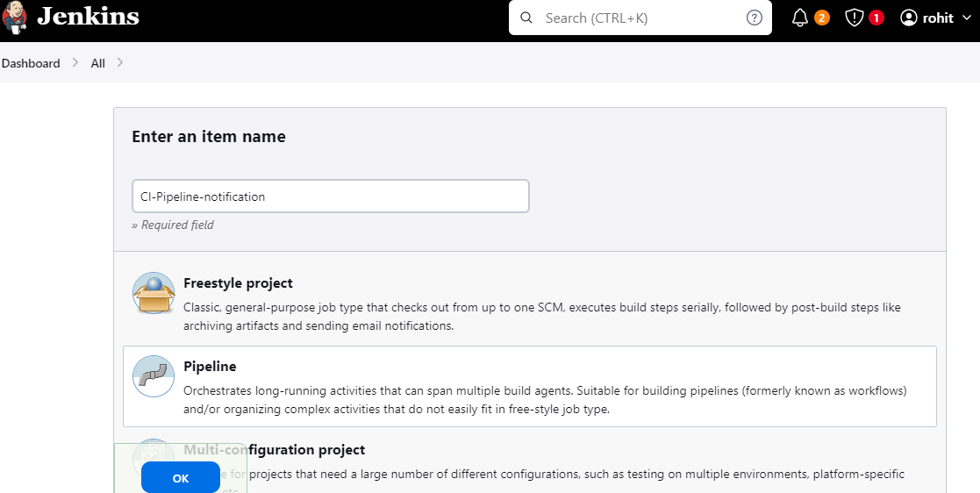Select the Freestyle project option
The image size is (980, 493).
click(x=239, y=283)
